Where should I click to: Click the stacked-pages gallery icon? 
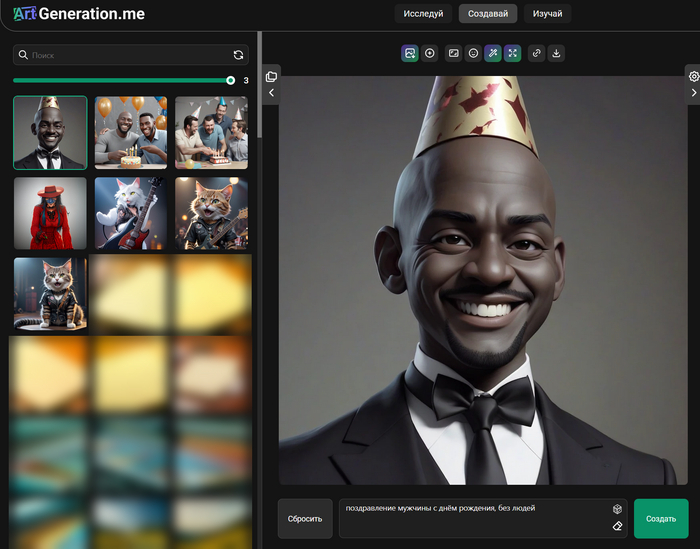coord(271,76)
